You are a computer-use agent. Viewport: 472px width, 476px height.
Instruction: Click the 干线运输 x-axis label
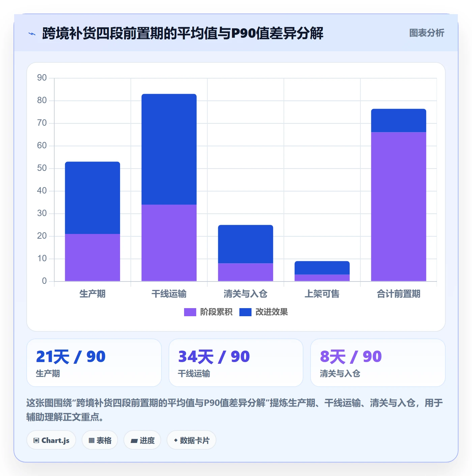[x=169, y=294]
